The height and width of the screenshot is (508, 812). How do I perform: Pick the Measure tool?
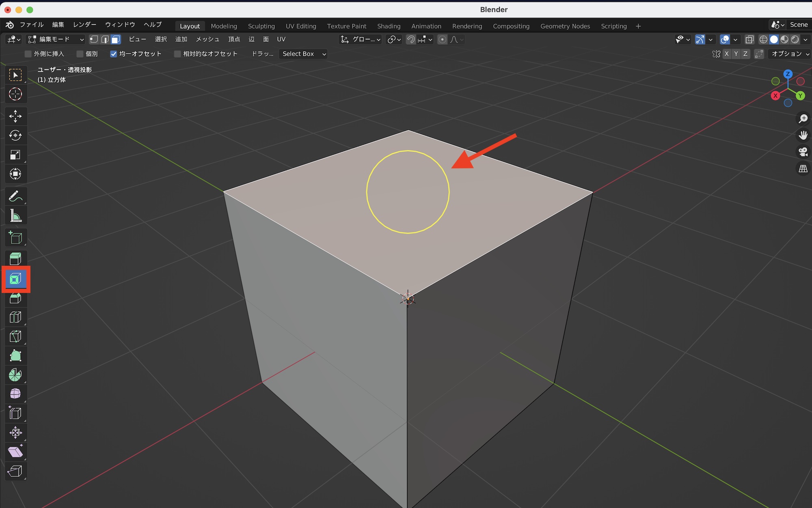click(x=15, y=216)
